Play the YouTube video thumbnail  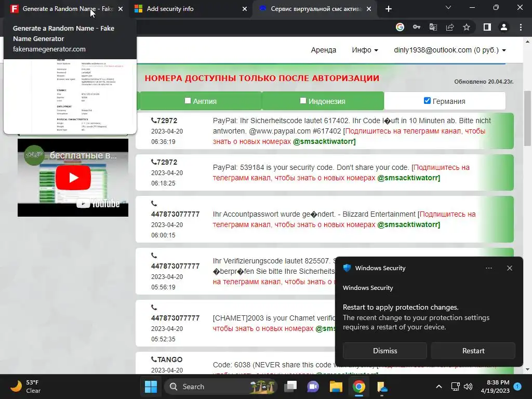pyautogui.click(x=73, y=178)
